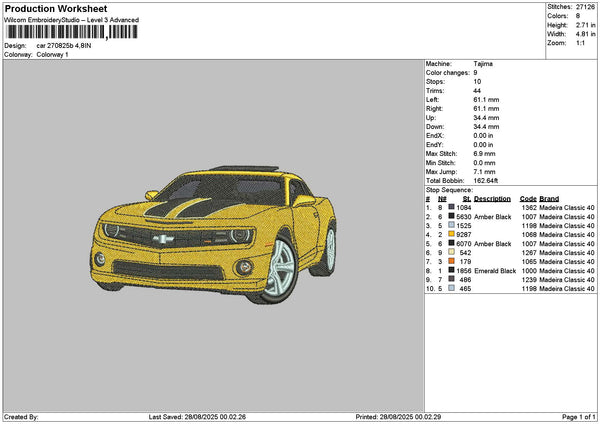This screenshot has height=424, width=600.
Task: Click the Zoom value 1:1
Action: pyautogui.click(x=580, y=43)
